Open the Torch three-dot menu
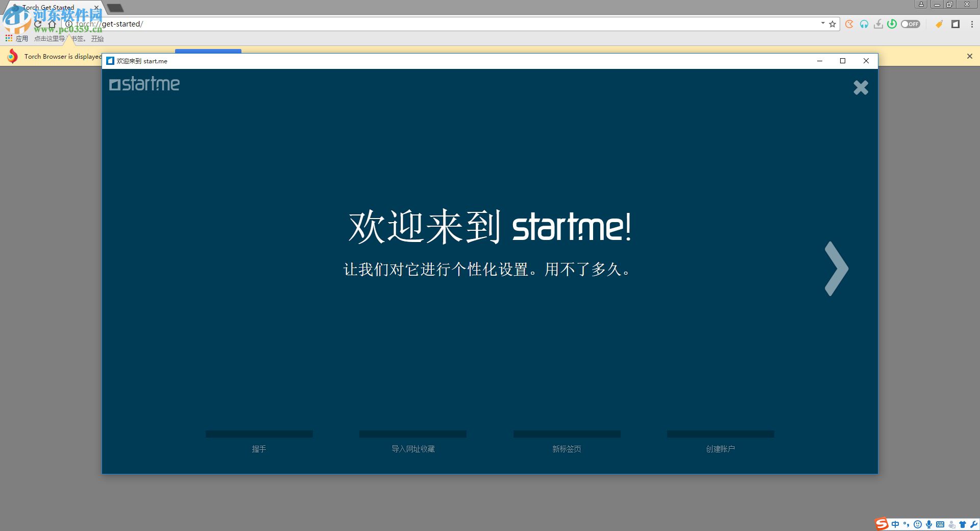The height and width of the screenshot is (531, 980). (972, 24)
